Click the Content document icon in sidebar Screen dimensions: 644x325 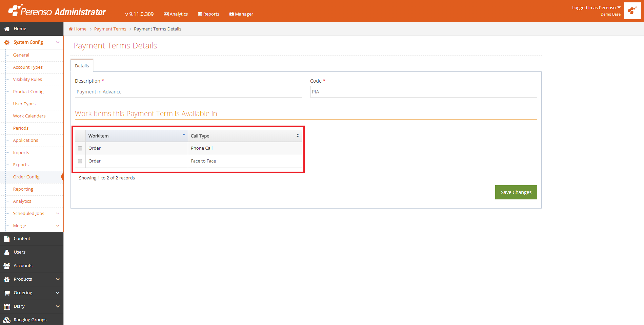7,239
